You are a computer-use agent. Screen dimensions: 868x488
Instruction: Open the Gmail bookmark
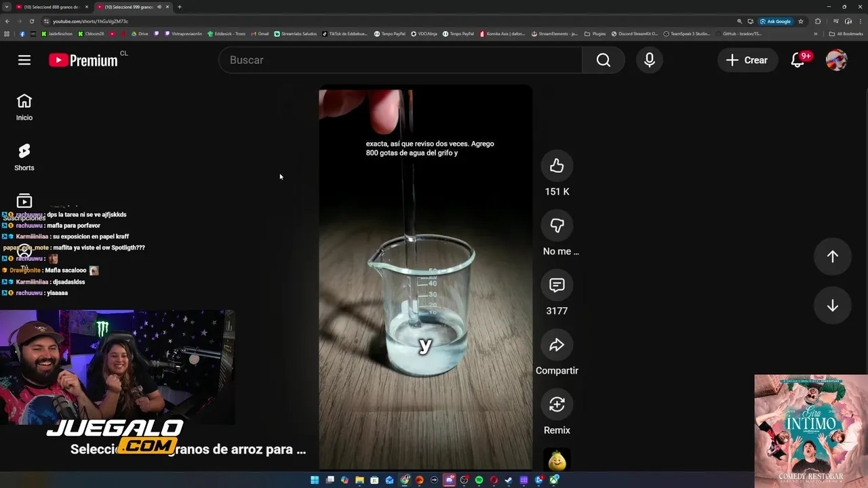(x=260, y=34)
